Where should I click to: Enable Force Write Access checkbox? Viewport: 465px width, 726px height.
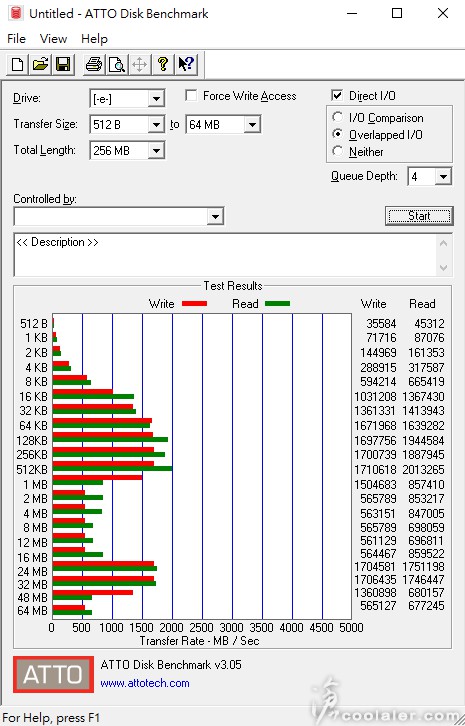pyautogui.click(x=190, y=95)
